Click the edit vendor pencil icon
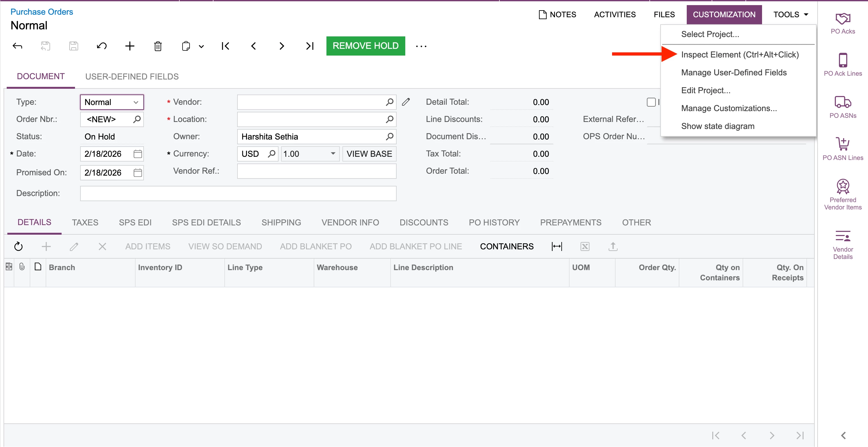 click(406, 102)
